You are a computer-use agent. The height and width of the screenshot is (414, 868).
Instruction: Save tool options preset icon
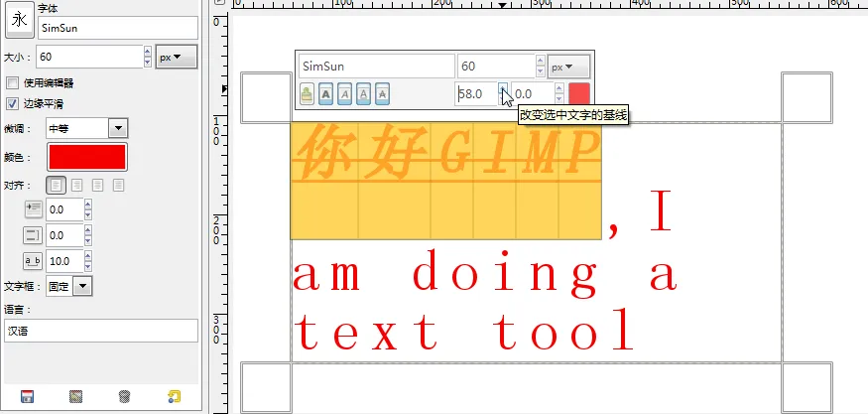(x=27, y=397)
